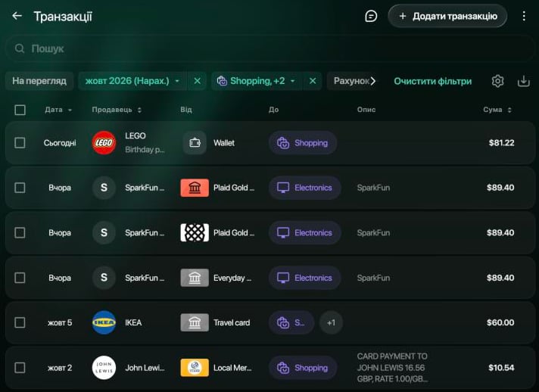Toggle the select-all checkbox in header
The image size is (539, 392).
tap(20, 110)
